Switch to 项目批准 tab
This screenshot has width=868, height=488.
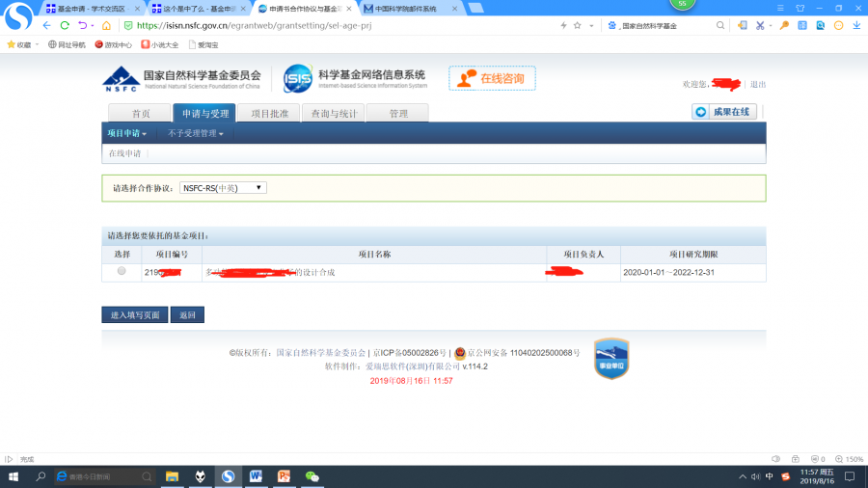tap(270, 114)
